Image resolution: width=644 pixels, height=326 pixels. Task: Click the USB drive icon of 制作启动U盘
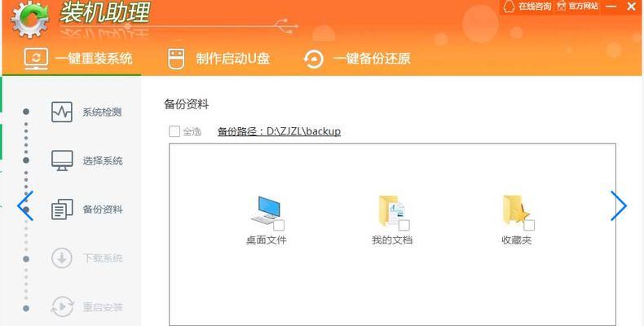[176, 59]
